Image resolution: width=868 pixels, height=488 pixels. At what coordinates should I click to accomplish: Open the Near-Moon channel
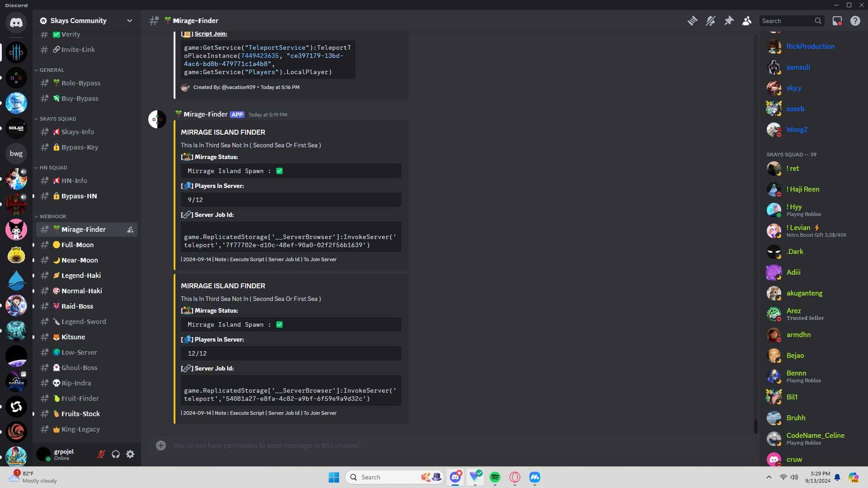click(x=87, y=260)
